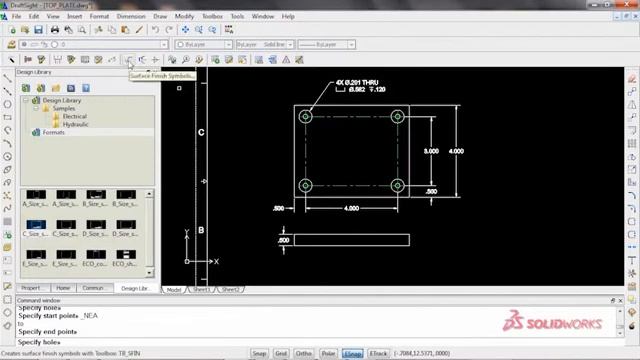Click the Cut scissors icon

[98, 30]
